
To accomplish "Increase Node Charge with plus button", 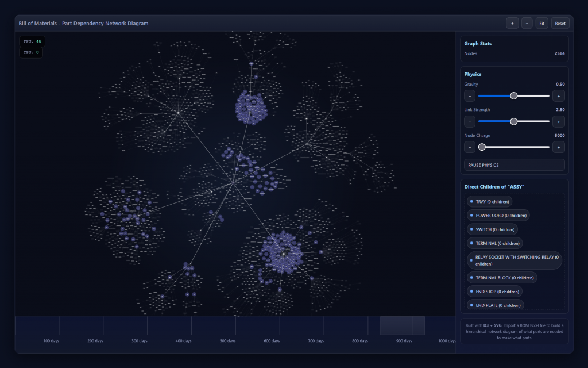I will pos(558,147).
